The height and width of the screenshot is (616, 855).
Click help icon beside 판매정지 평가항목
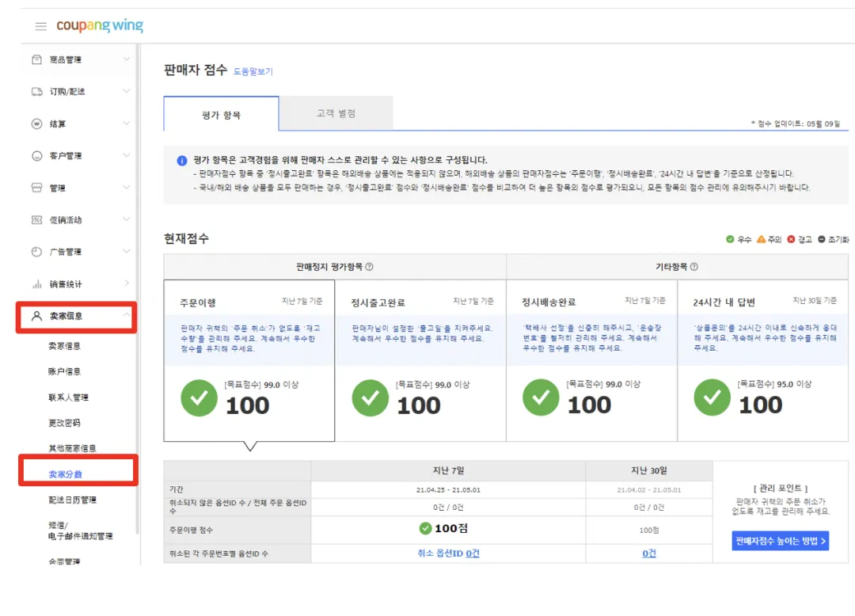click(369, 267)
